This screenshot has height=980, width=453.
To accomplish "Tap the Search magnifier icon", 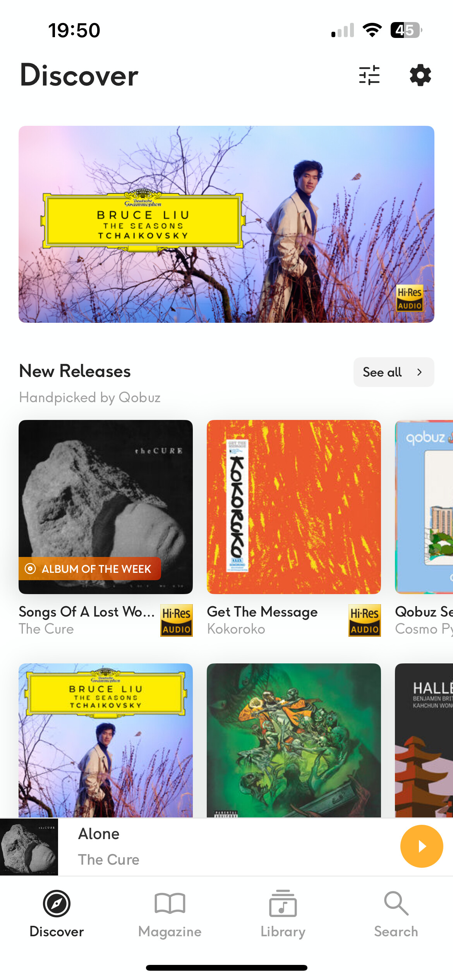I will pyautogui.click(x=396, y=904).
